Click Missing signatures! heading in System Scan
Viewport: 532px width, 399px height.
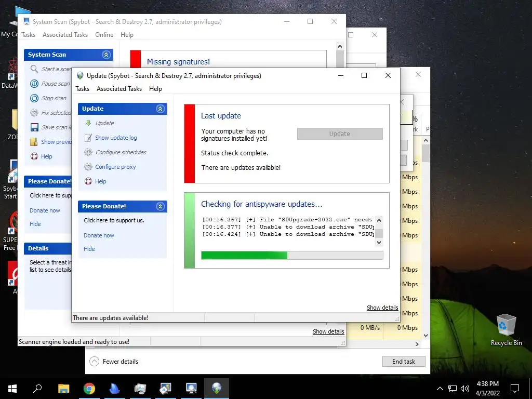178,62
